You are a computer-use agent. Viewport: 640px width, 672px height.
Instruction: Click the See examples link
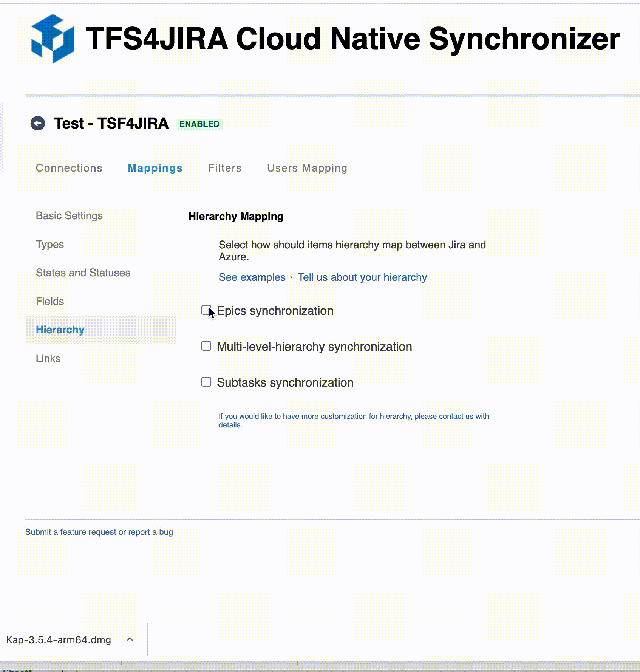click(x=252, y=277)
